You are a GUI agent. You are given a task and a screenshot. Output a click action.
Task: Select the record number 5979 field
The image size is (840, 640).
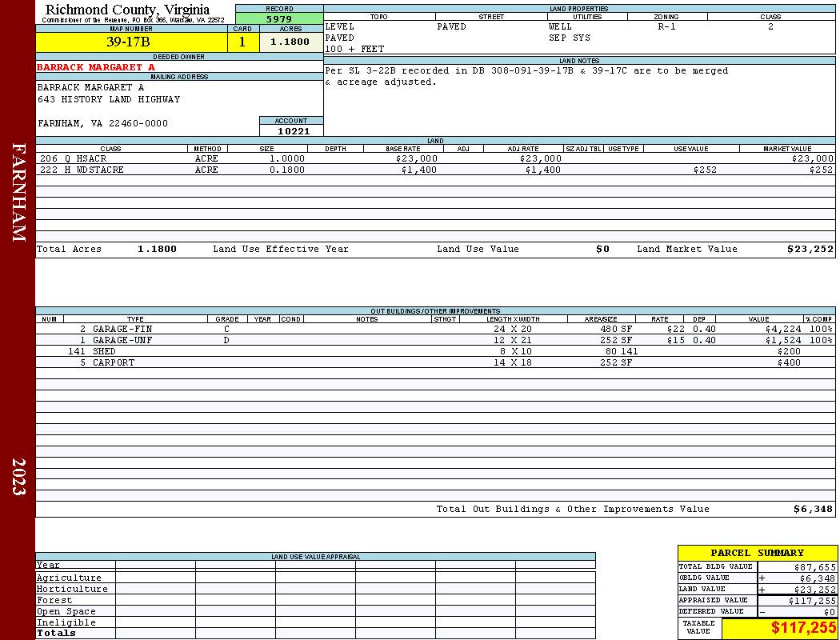coord(279,18)
